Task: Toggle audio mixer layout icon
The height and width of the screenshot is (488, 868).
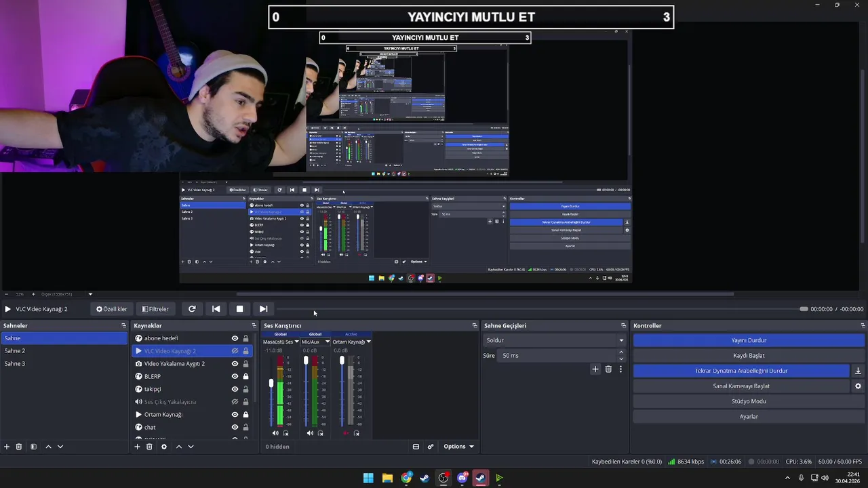Action: (416, 447)
